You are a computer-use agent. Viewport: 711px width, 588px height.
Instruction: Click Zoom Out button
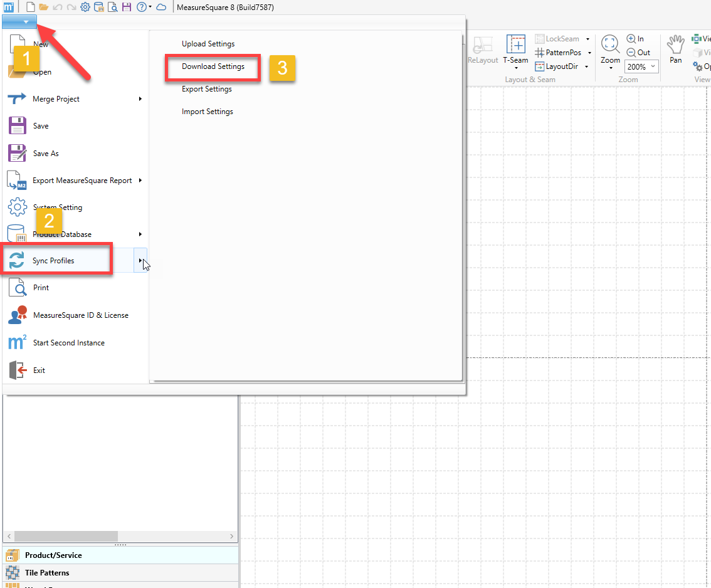[638, 53]
